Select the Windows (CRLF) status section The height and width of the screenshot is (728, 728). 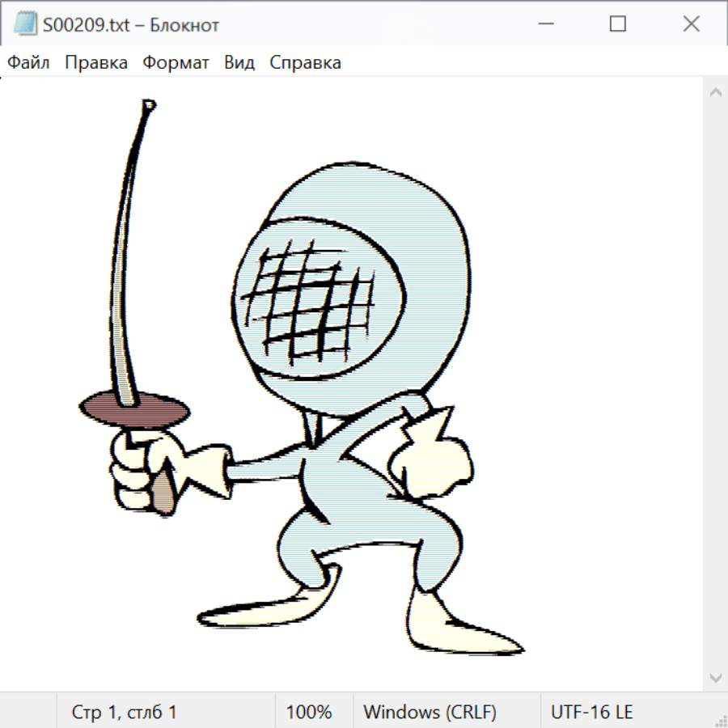(x=430, y=712)
